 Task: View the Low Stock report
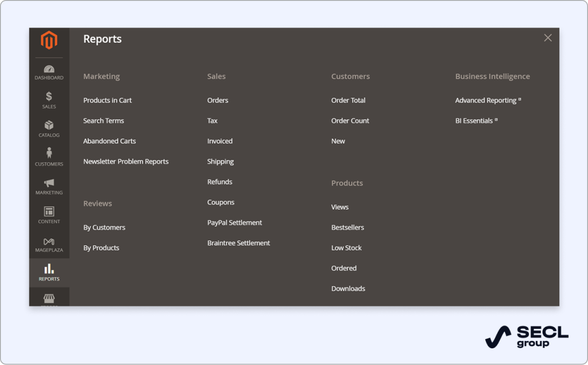click(346, 248)
